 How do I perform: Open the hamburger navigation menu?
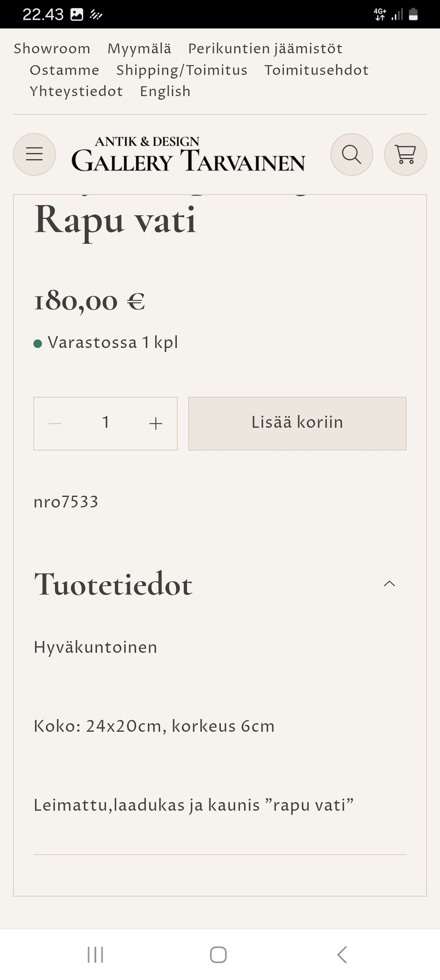click(34, 154)
